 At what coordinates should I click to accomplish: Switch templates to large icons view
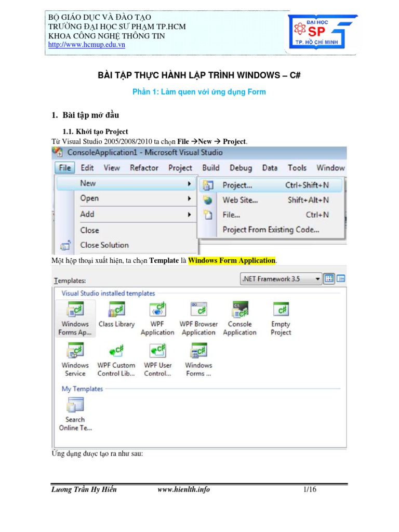point(329,278)
